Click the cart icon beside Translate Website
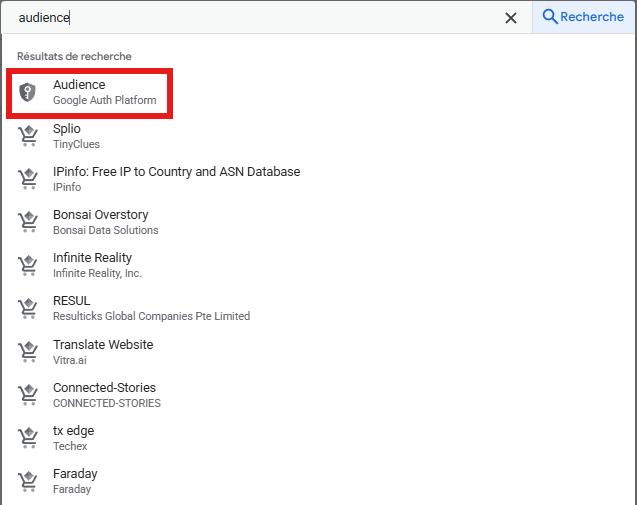This screenshot has width=637, height=505. [28, 352]
